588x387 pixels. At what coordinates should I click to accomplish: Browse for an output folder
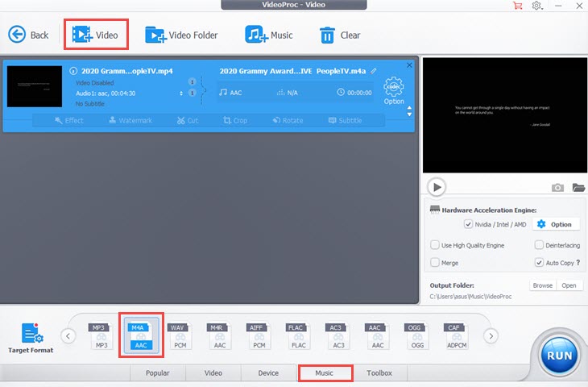543,285
